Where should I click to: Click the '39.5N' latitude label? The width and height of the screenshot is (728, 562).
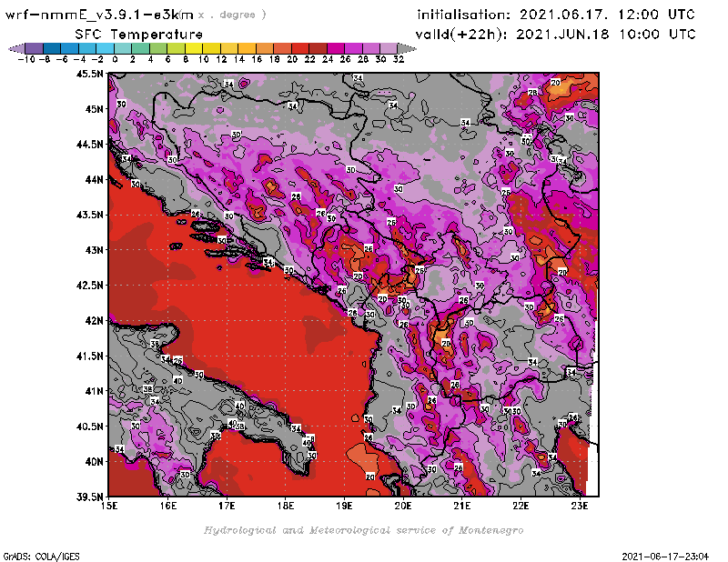click(89, 497)
